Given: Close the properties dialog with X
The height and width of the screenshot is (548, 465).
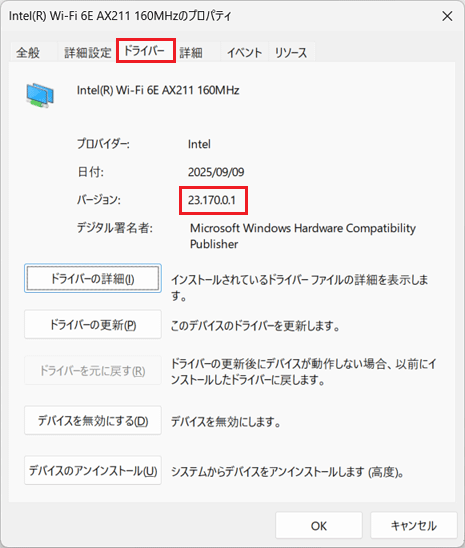Looking at the screenshot, I should pos(447,16).
